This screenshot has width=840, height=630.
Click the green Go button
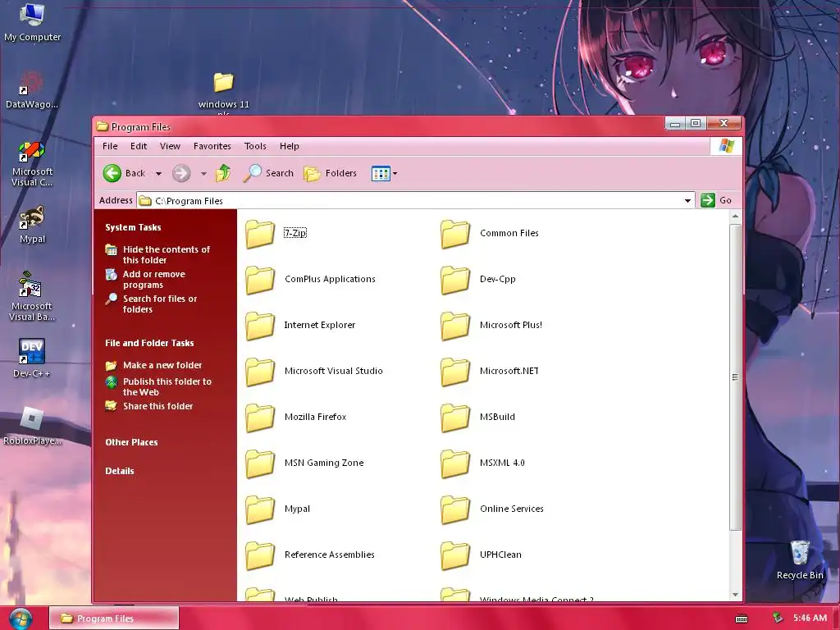(716, 200)
